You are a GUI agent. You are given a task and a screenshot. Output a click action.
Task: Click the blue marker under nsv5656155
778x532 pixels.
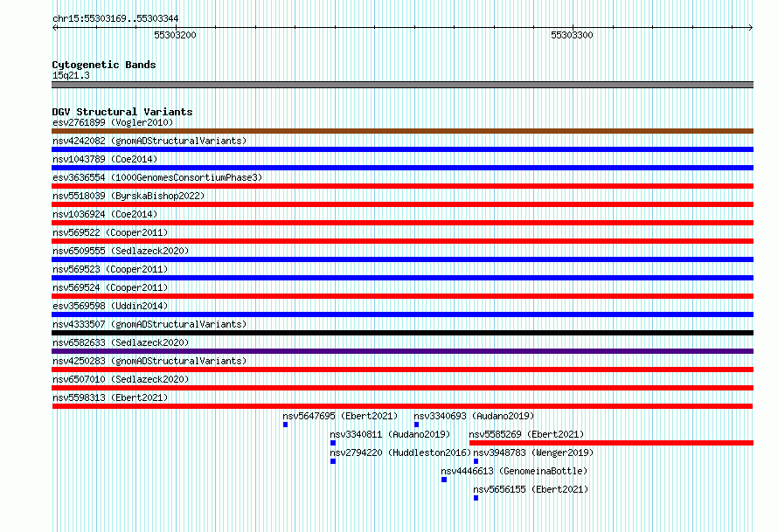(x=476, y=498)
